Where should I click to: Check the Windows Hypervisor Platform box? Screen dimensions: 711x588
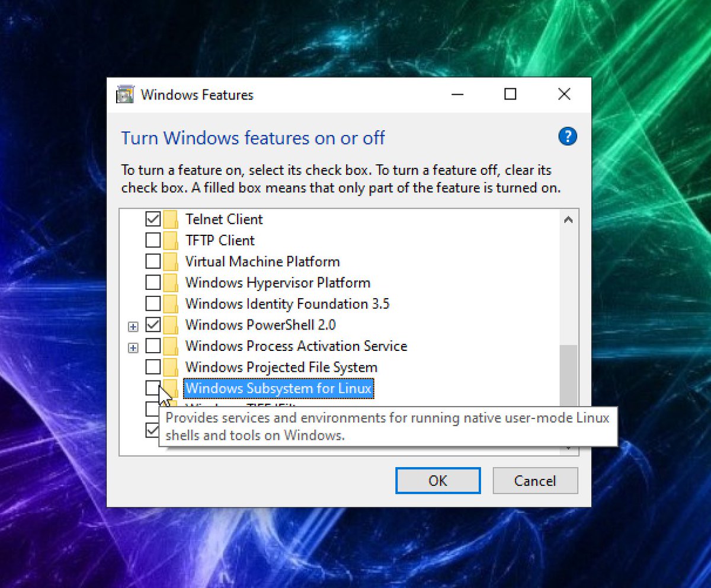[153, 283]
